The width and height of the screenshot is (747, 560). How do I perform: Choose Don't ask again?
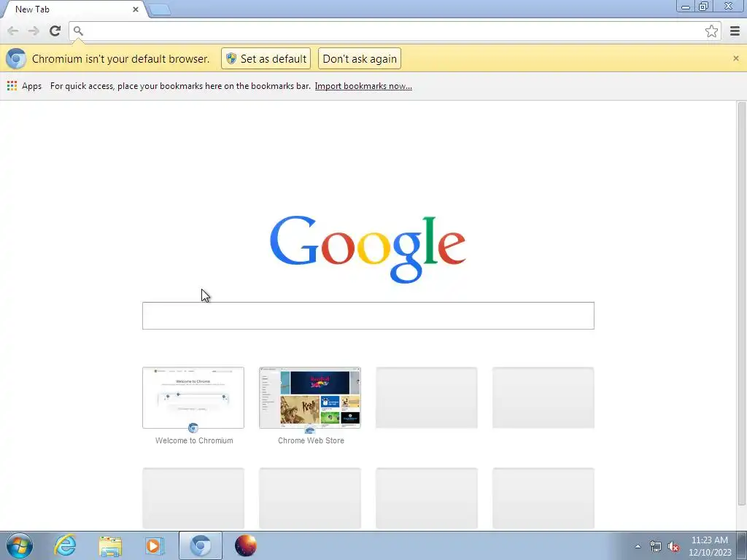pyautogui.click(x=359, y=58)
